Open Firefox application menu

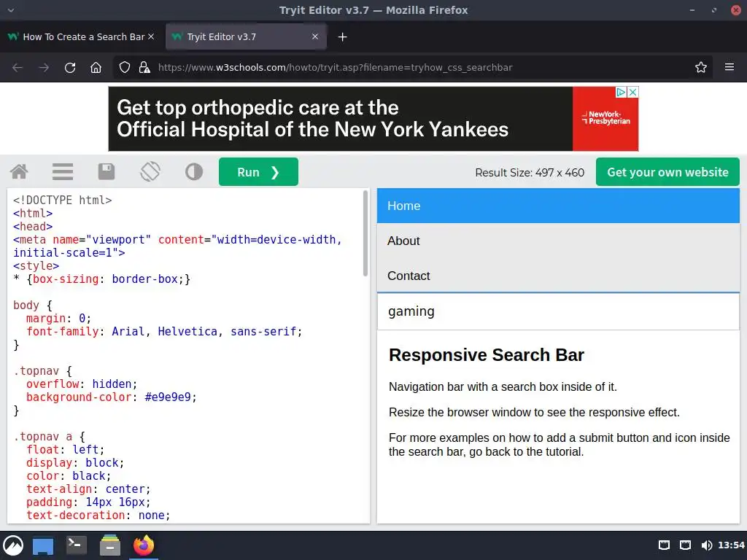click(x=729, y=68)
